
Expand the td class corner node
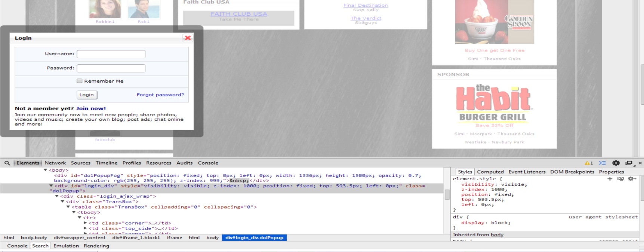pyautogui.click(x=85, y=223)
